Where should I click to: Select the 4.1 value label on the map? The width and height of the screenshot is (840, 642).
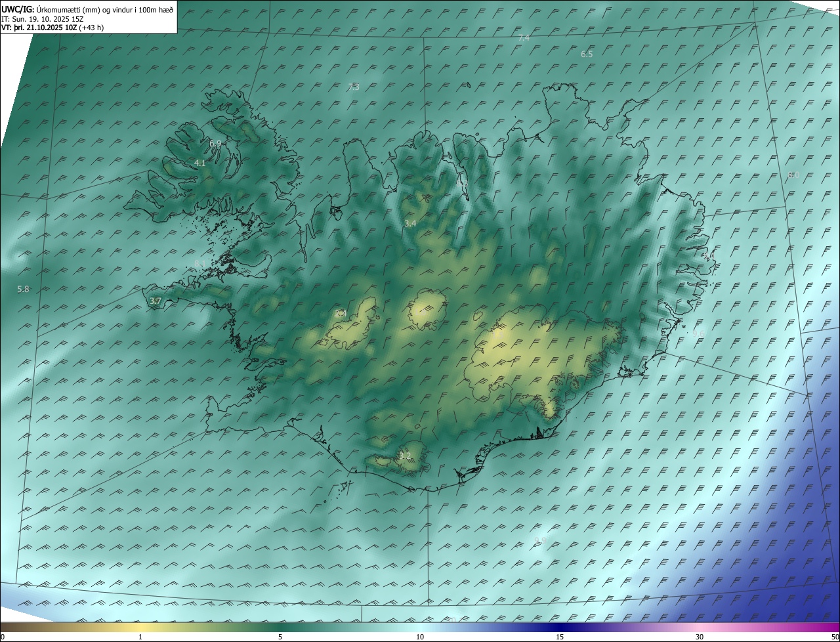tap(200, 163)
